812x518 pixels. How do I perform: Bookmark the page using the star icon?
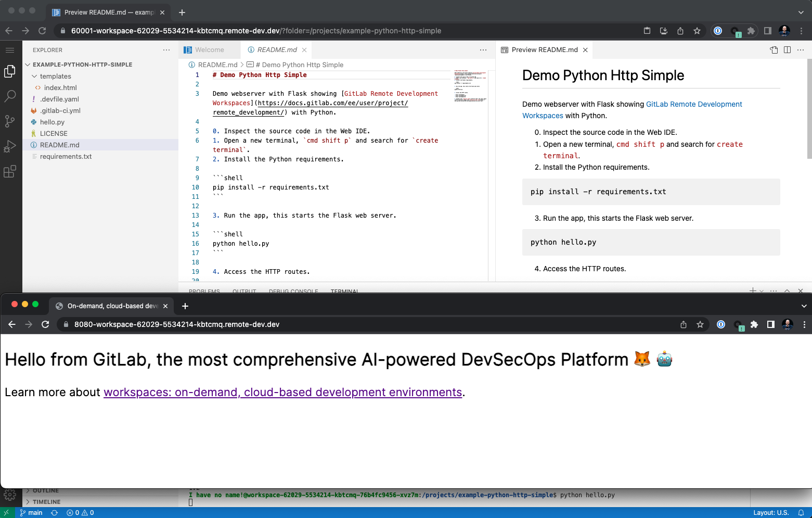(697, 31)
